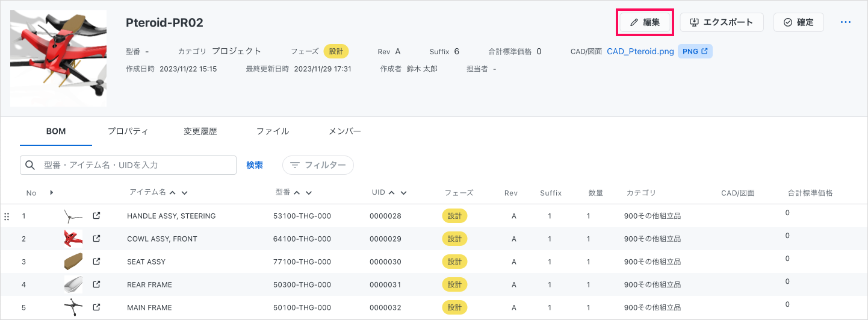Image resolution: width=868 pixels, height=320 pixels.
Task: Click the 編集 button
Action: (x=645, y=22)
